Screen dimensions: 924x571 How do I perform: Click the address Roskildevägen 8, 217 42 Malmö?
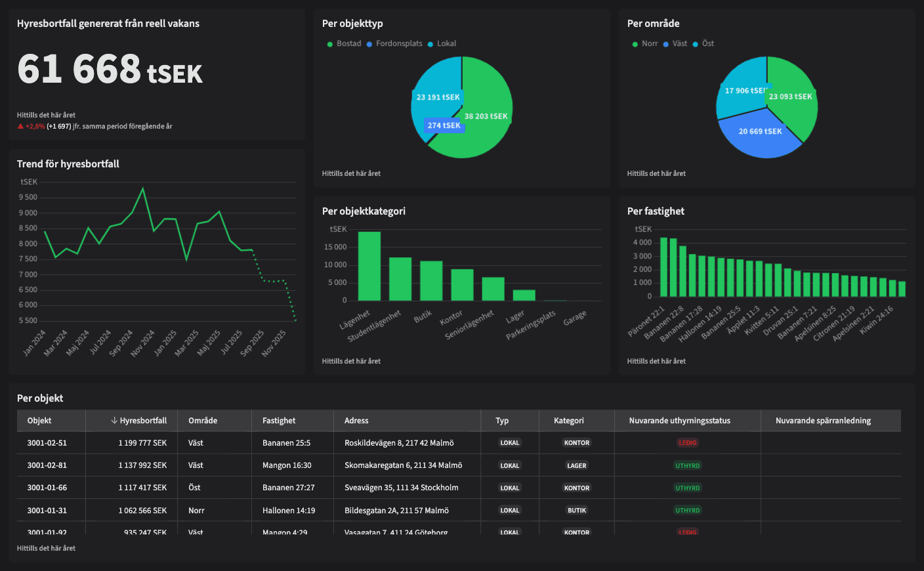pos(399,443)
